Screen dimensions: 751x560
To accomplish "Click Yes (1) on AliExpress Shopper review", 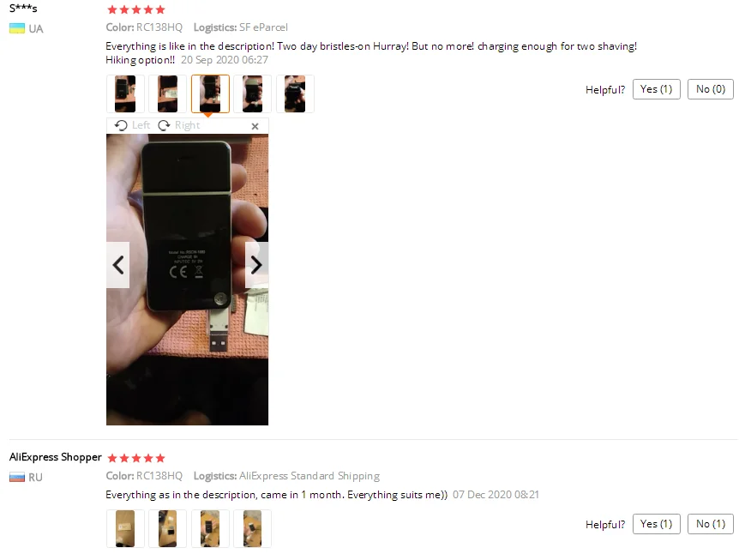I will (656, 524).
